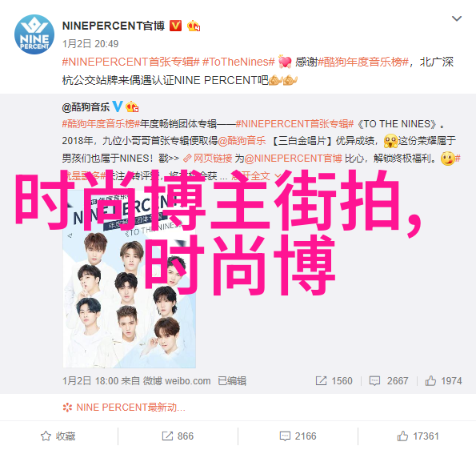The width and height of the screenshot is (476, 450).
Task: Like the post showing 17361 thumbs-up
Action: coord(418,436)
